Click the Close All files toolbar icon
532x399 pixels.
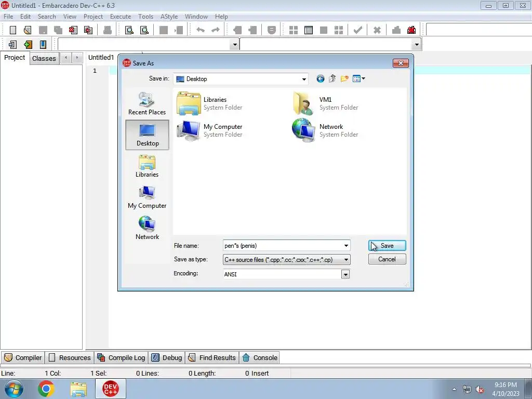pyautogui.click(x=88, y=30)
